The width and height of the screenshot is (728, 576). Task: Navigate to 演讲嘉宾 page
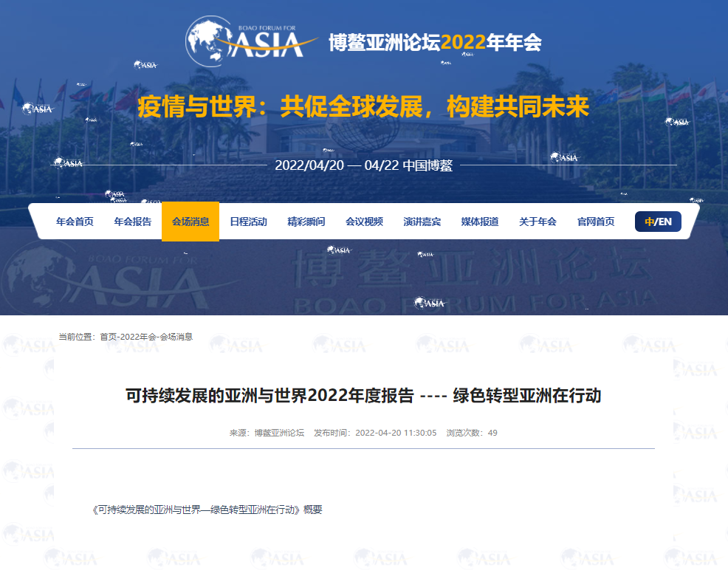click(x=422, y=222)
